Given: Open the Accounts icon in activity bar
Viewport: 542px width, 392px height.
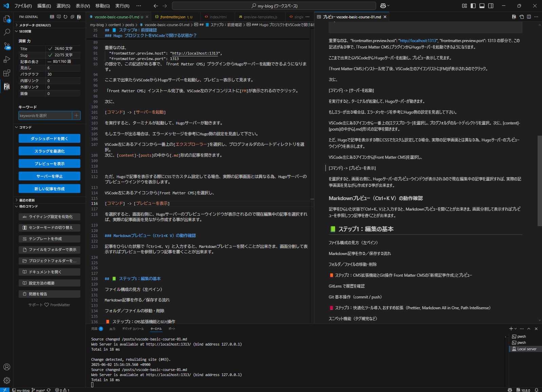Looking at the screenshot, I should click(x=7, y=367).
